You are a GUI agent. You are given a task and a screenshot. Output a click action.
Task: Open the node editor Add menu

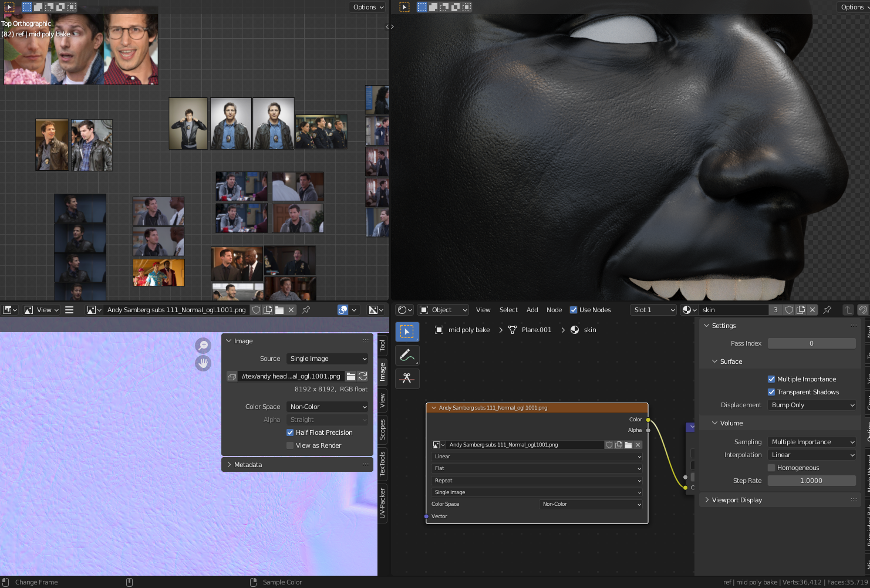(x=532, y=310)
